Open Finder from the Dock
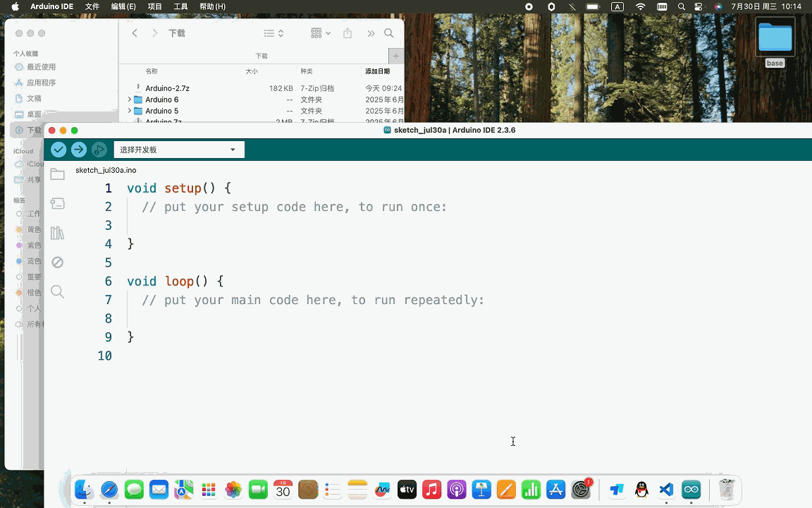 85,490
